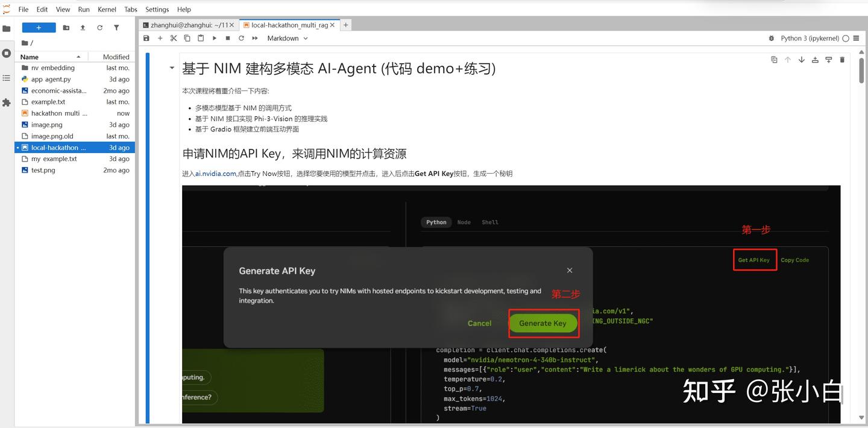Insert a cell using notebook toolbar plus
The width and height of the screenshot is (868, 428).
point(160,38)
